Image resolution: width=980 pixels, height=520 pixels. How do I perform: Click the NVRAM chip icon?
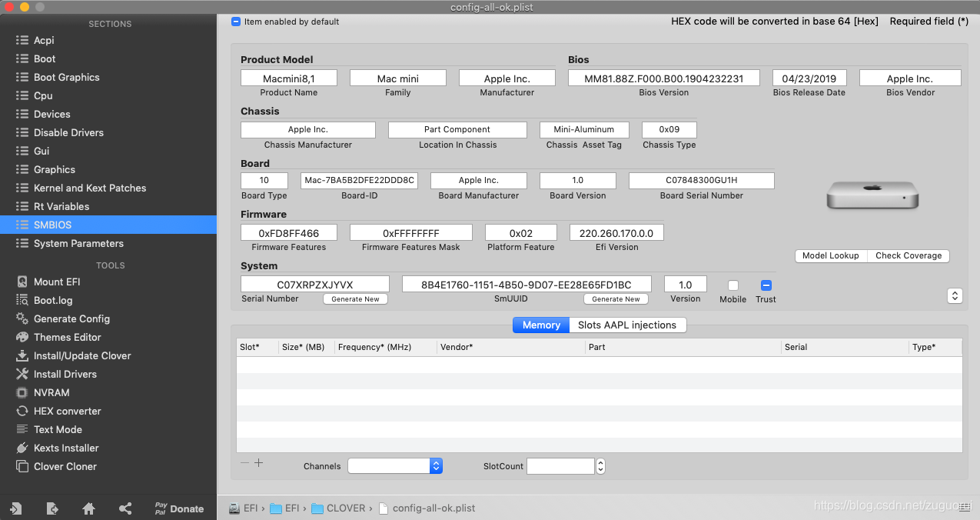[22, 392]
